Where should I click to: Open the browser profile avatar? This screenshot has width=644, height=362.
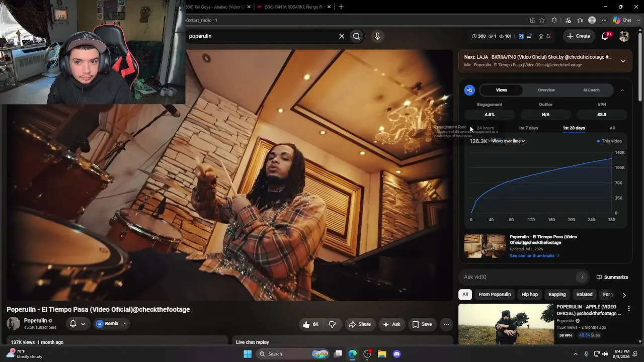click(592, 20)
